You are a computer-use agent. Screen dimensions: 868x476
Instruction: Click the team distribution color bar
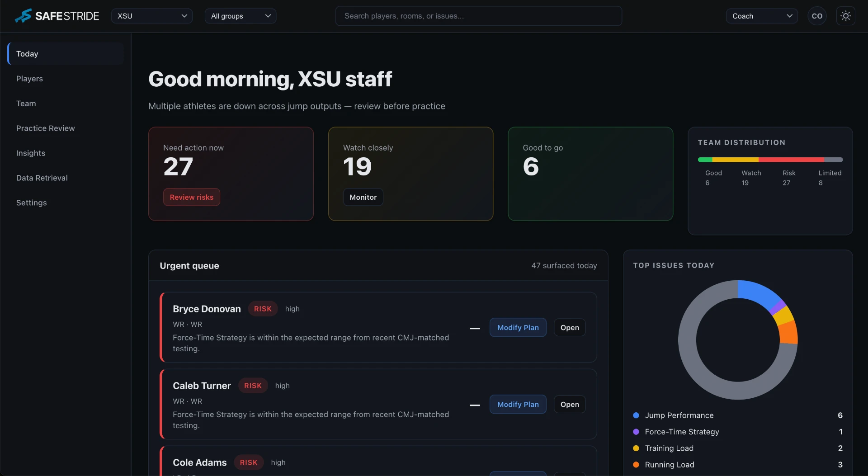point(770,160)
